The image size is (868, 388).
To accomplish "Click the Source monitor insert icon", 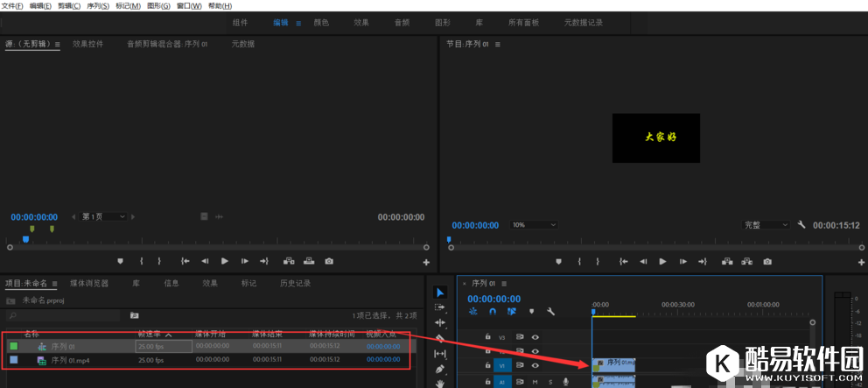I will click(288, 261).
